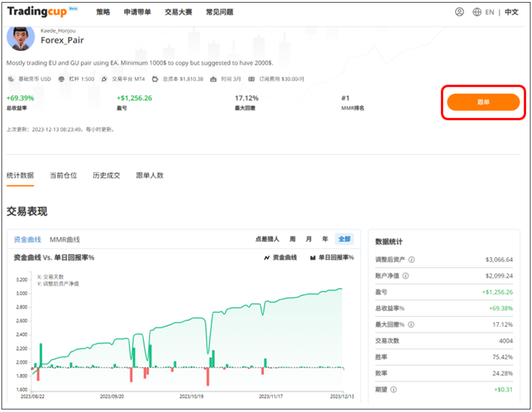Click the orange 跟单 button
The width and height of the screenshot is (532, 412).
pyautogui.click(x=483, y=102)
